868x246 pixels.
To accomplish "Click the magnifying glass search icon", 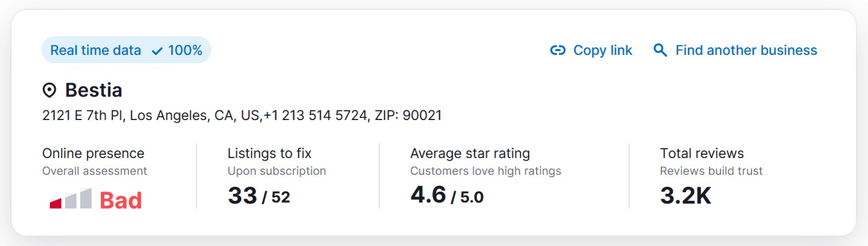I will click(x=660, y=51).
